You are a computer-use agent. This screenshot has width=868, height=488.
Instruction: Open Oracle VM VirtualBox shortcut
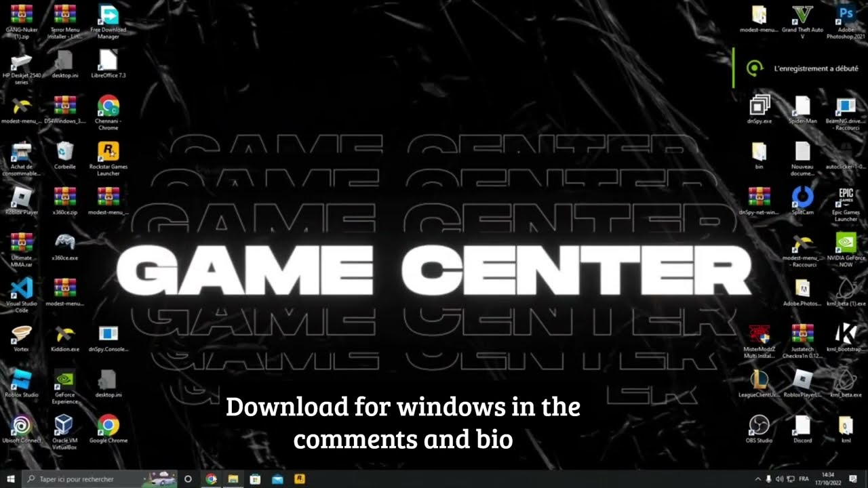click(x=65, y=432)
